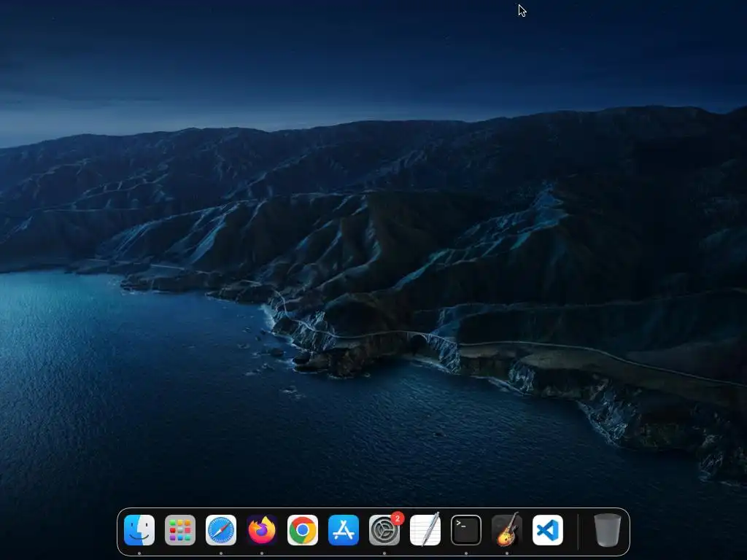Launch Terminal from the dock
Viewport: 747px width, 560px height.
click(466, 530)
